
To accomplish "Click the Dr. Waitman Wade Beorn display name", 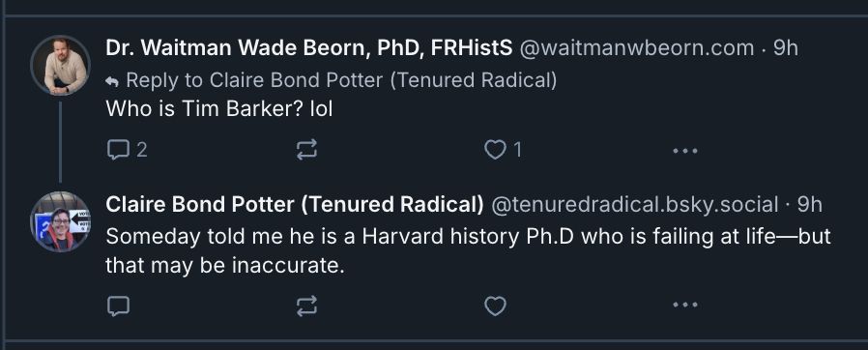I will coord(309,48).
